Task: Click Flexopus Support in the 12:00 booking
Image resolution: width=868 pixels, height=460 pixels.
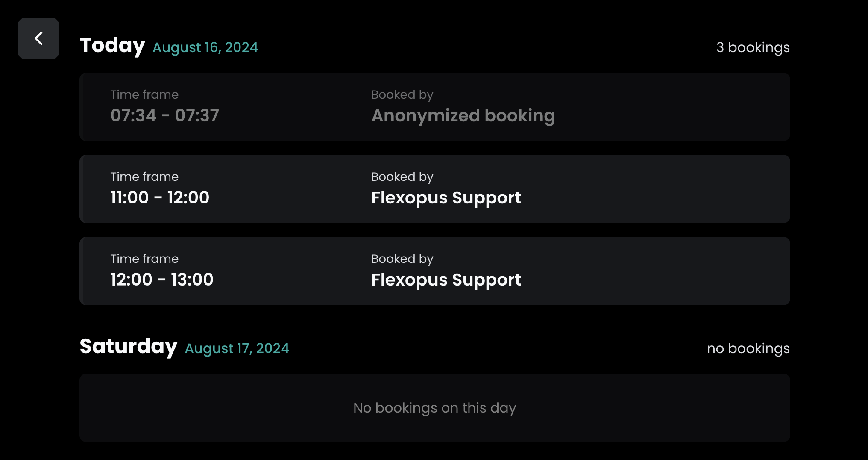Action: pos(446,280)
